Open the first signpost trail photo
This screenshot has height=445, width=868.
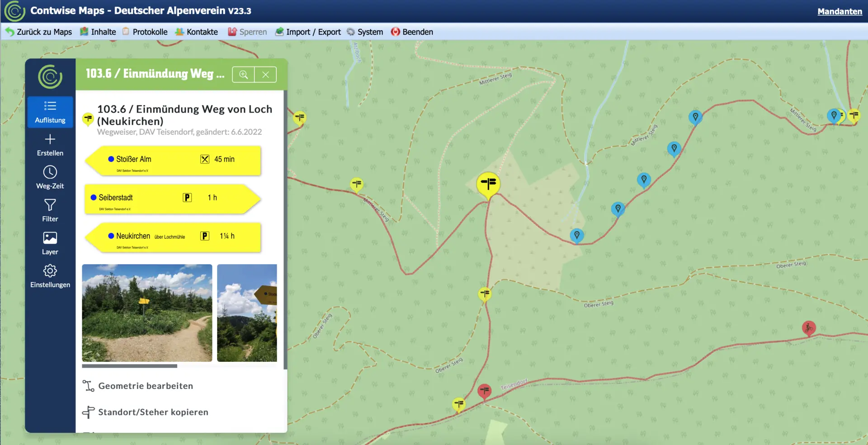coord(147,312)
